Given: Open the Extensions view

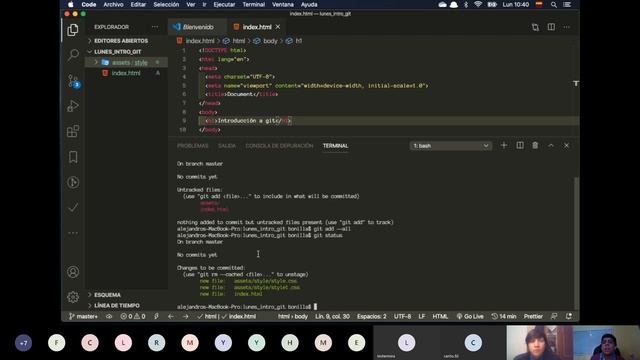Looking at the screenshot, I should pyautogui.click(x=73, y=131).
